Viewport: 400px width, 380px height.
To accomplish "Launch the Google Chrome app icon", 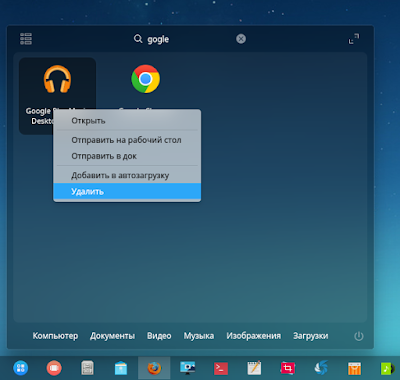I will point(145,79).
